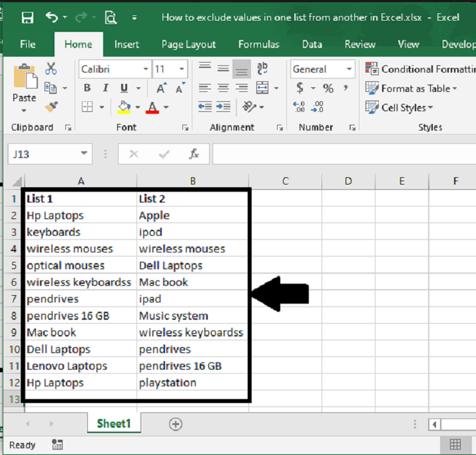476x455 pixels.
Task: Launch the Number format dialog launcher
Action: point(352,128)
